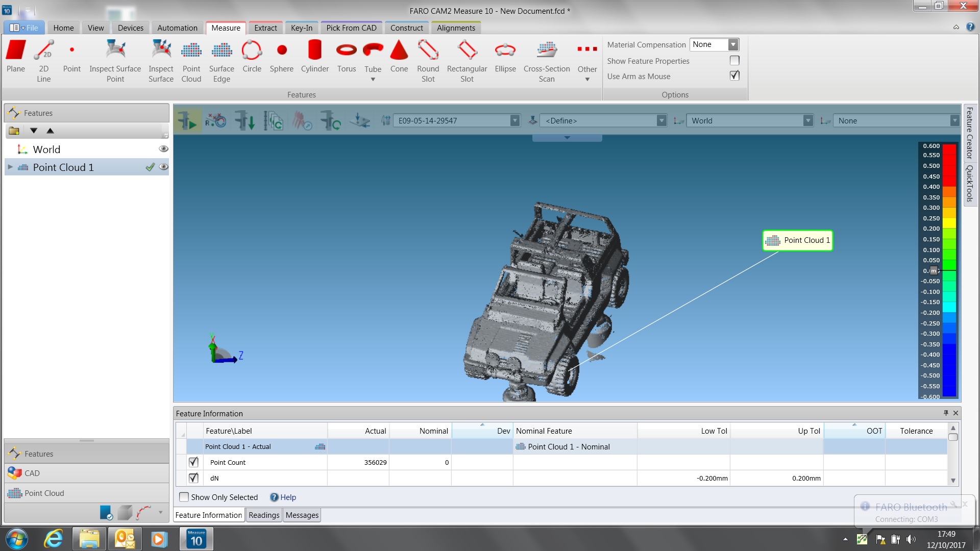Open the Feature Creator side panel
This screenshot has height=551, width=980.
[969, 133]
